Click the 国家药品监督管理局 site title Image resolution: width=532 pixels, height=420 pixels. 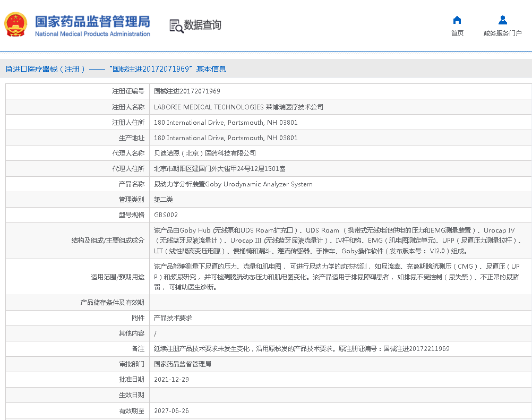[92, 21]
